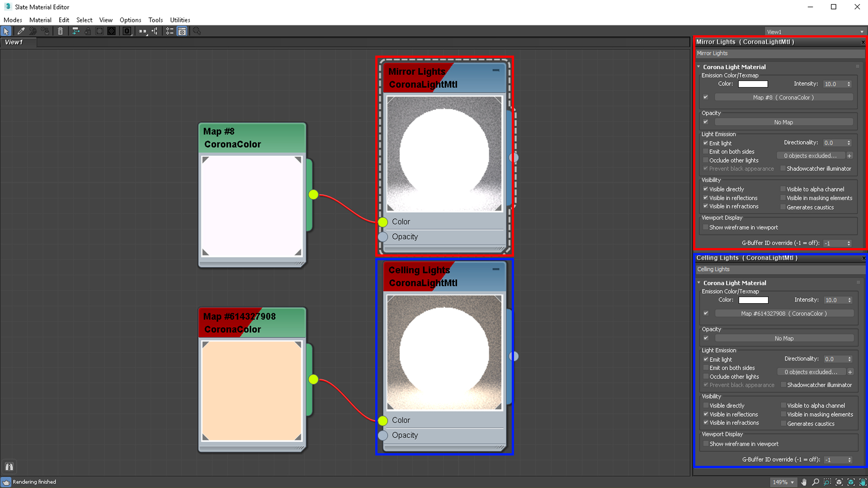Click the trash delete selected icon
This screenshot has height=488, width=868.
(x=60, y=31)
